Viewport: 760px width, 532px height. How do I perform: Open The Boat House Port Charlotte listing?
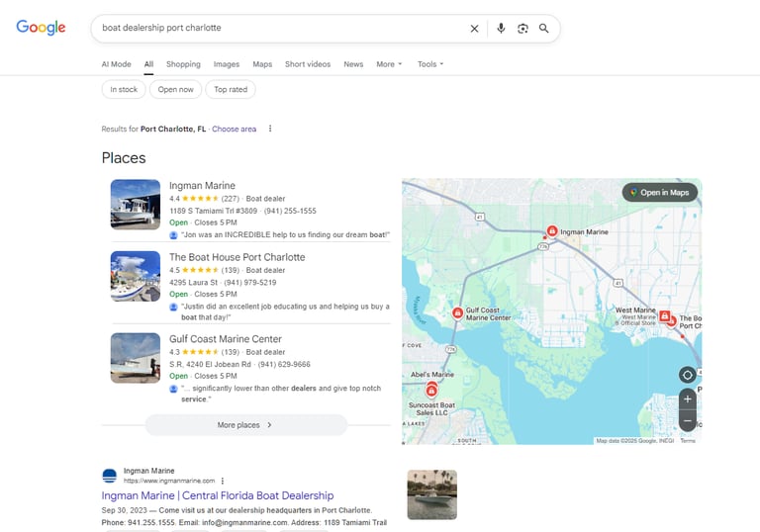pos(237,257)
